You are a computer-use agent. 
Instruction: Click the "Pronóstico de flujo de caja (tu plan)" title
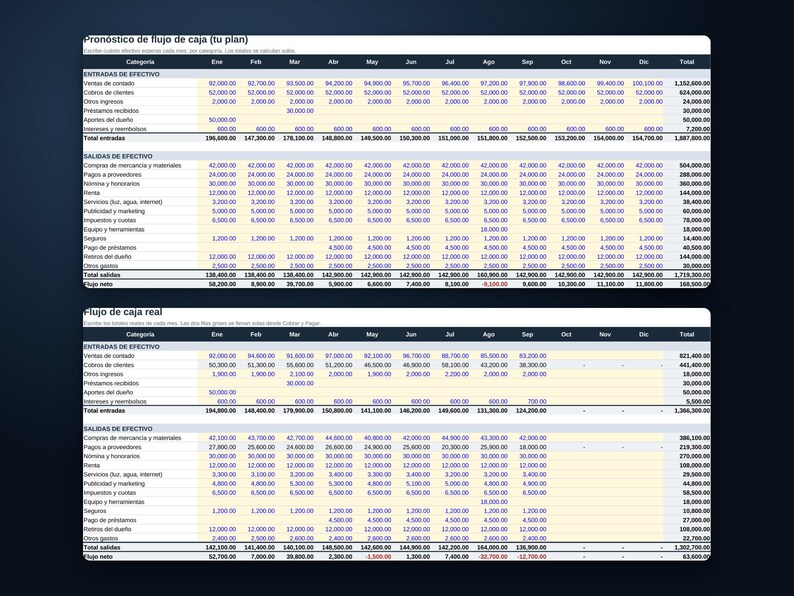click(165, 40)
